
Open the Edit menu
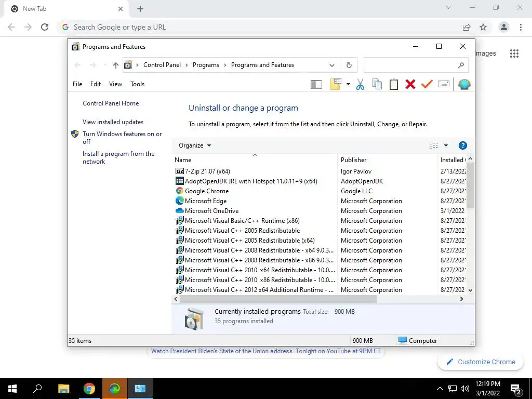pos(96,84)
